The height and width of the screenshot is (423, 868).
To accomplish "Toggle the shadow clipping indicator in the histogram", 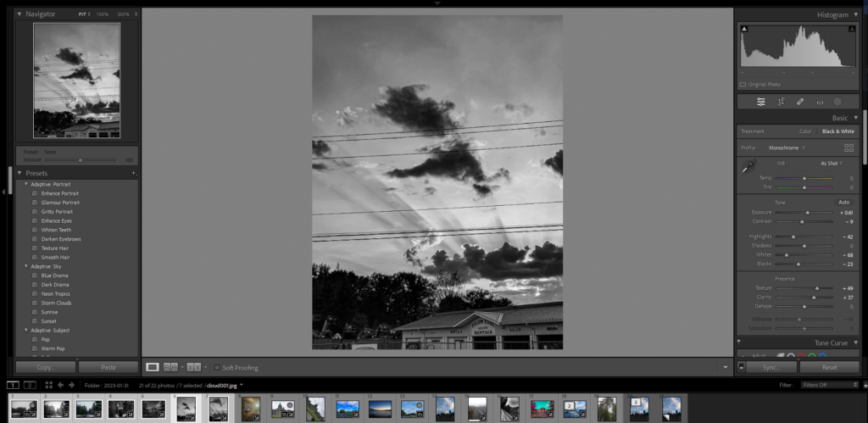I will coord(745,29).
